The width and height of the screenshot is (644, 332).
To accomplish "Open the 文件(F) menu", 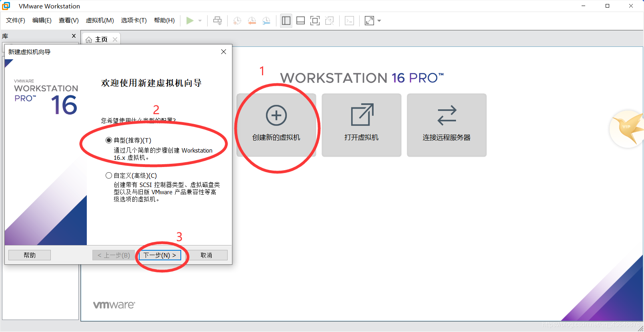I will (x=16, y=20).
